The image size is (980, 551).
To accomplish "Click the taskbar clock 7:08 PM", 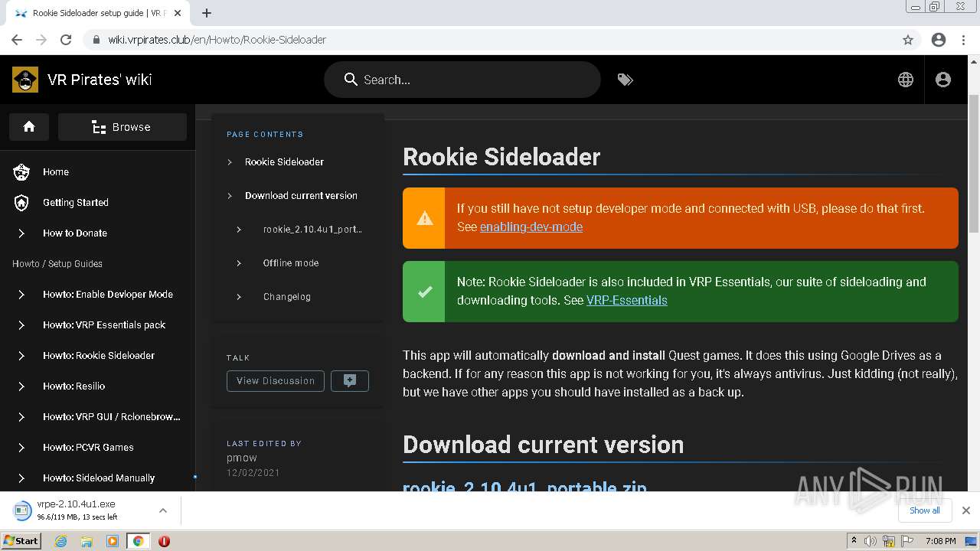I will [940, 541].
